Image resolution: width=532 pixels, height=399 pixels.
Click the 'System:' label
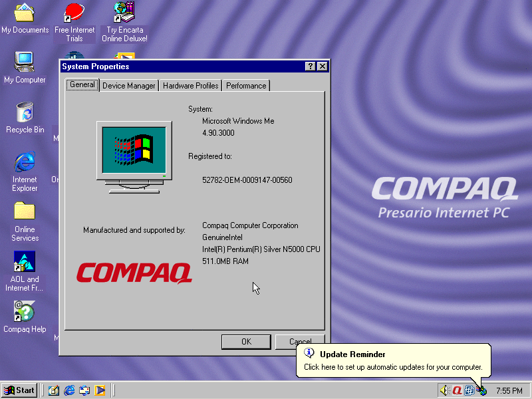tap(201, 109)
